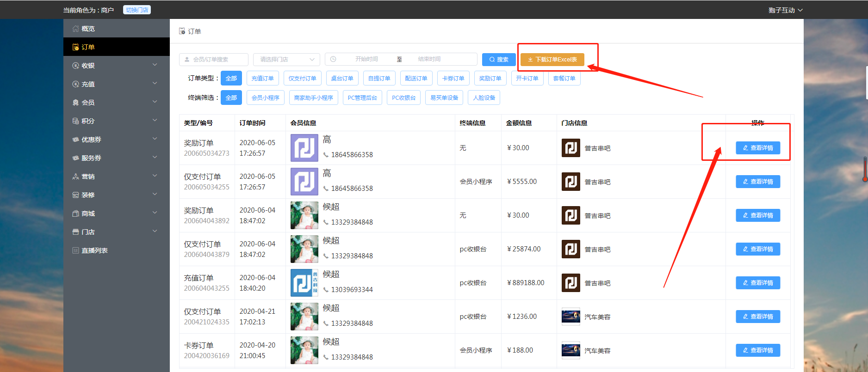This screenshot has height=372, width=868.
Task: Click the 切换门店 button
Action: 137,10
